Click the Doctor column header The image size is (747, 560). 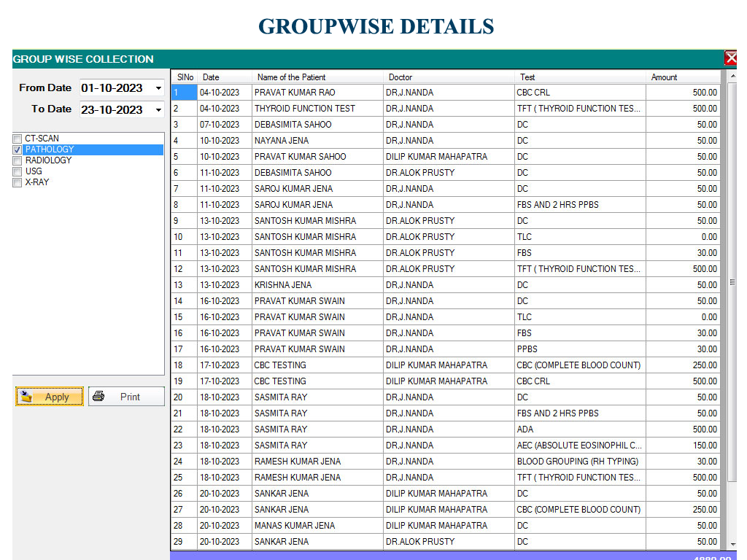pos(400,77)
